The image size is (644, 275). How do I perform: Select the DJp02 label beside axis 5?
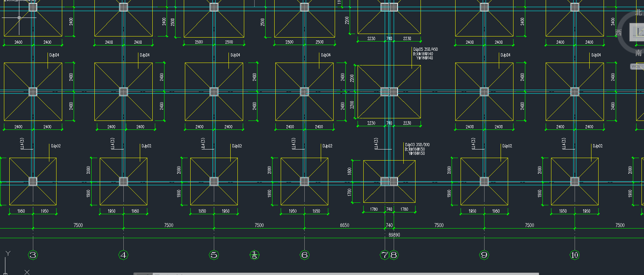tap(237, 146)
